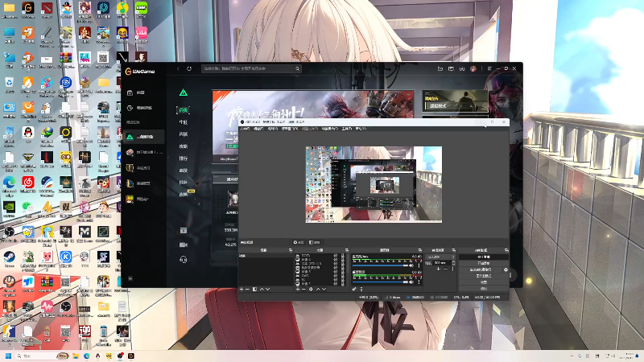
Task: Open three-dot menu of first mixer channel
Action: [x=419, y=265]
